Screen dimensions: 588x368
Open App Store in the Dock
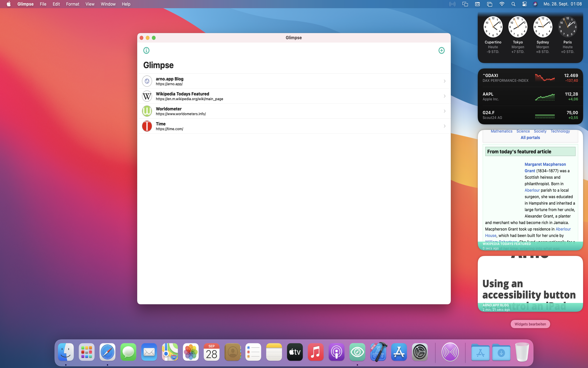(399, 352)
